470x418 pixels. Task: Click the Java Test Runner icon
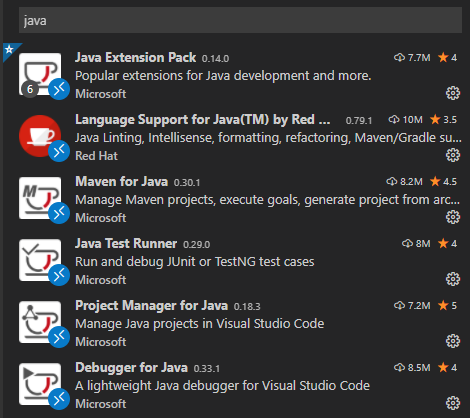pos(40,260)
